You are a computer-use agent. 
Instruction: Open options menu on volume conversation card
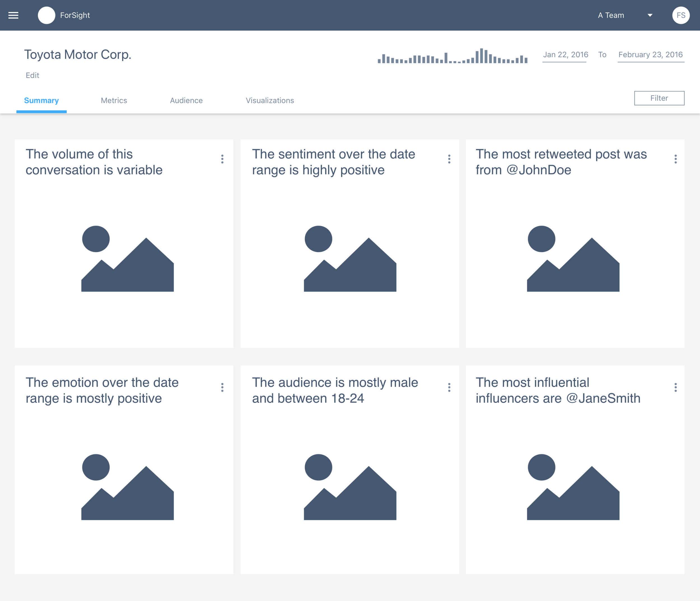[x=222, y=159]
